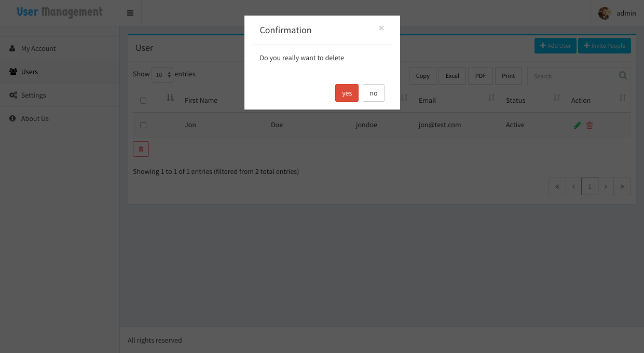Export the table to PDF

pyautogui.click(x=481, y=76)
